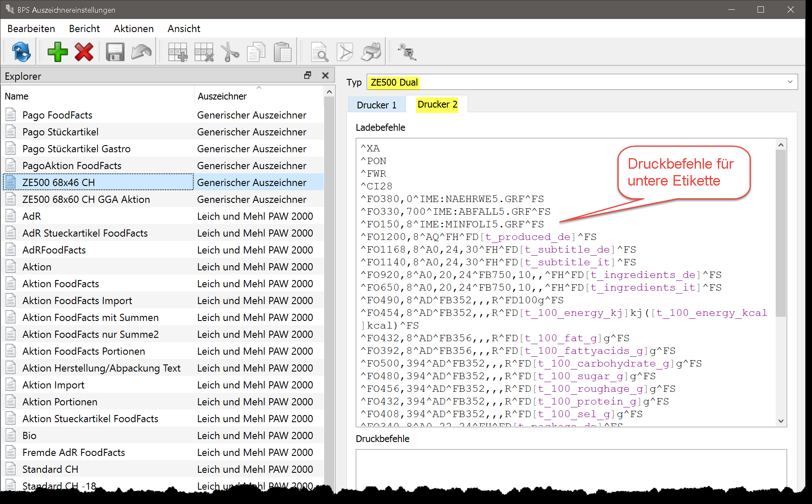Viewport: 812px width, 504px height.
Task: Click the clipboard paste icon
Action: click(x=282, y=52)
